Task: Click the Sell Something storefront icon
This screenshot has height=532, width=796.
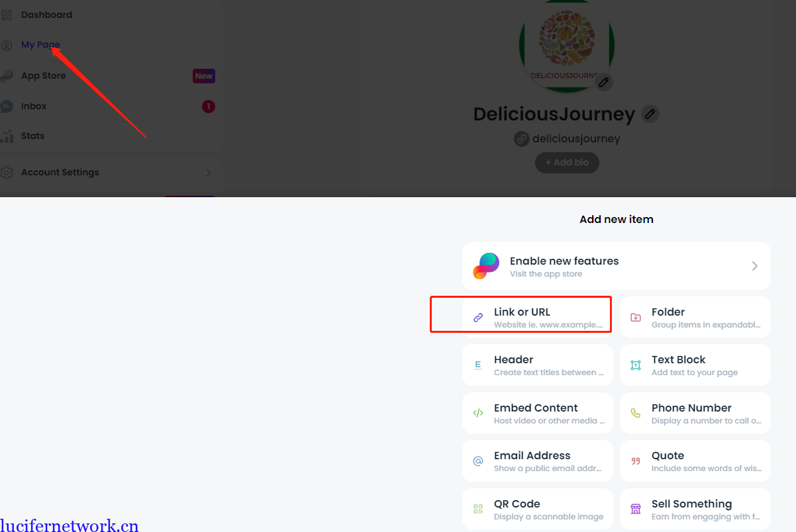Action: pos(636,509)
